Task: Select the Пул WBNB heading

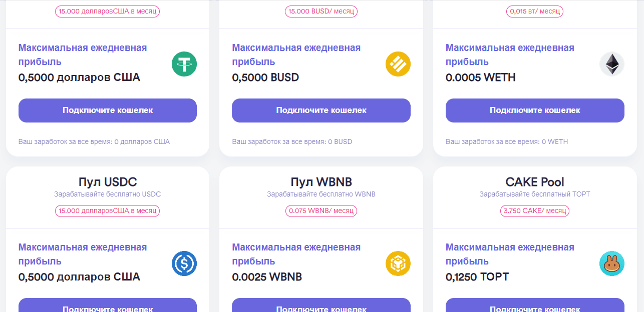Action: [x=321, y=181]
